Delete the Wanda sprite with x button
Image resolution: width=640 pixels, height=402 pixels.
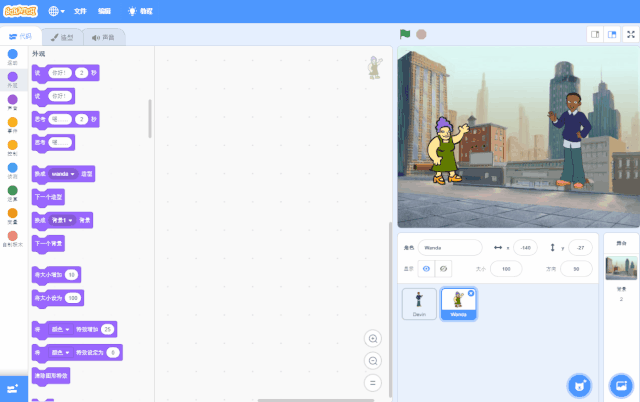coord(471,293)
